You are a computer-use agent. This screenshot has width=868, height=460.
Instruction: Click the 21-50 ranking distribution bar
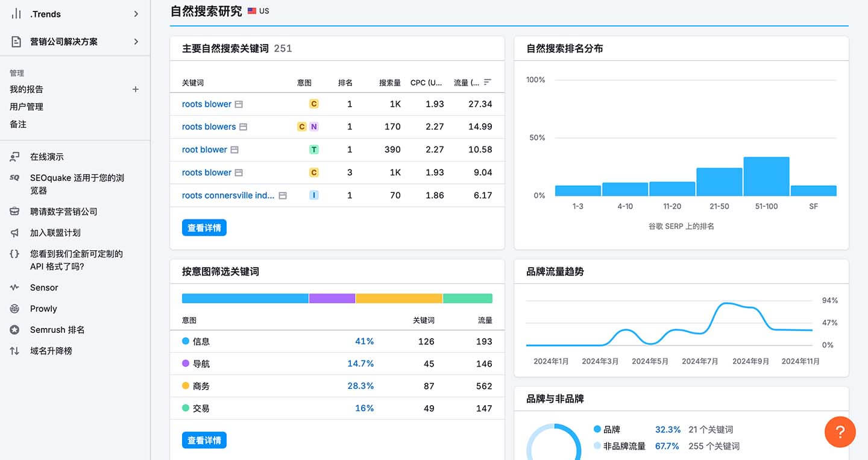click(x=719, y=182)
